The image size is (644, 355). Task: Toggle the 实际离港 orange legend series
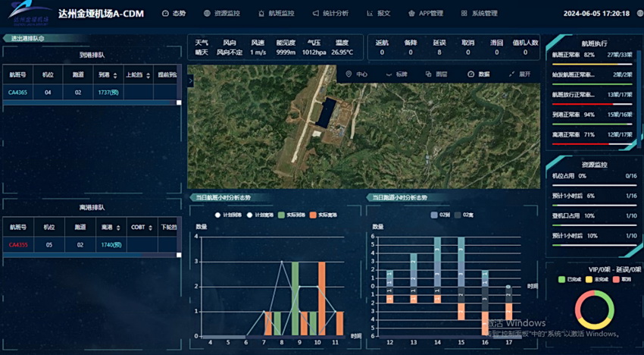pos(313,215)
